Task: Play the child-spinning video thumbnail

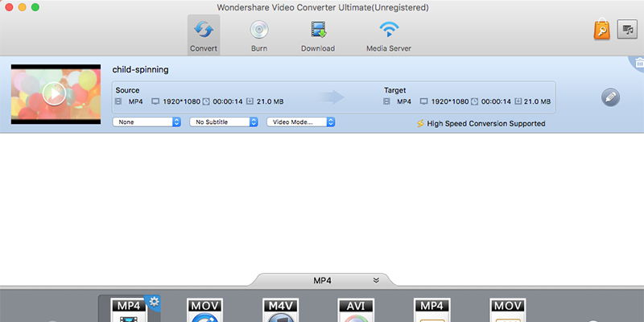Action: [54, 93]
